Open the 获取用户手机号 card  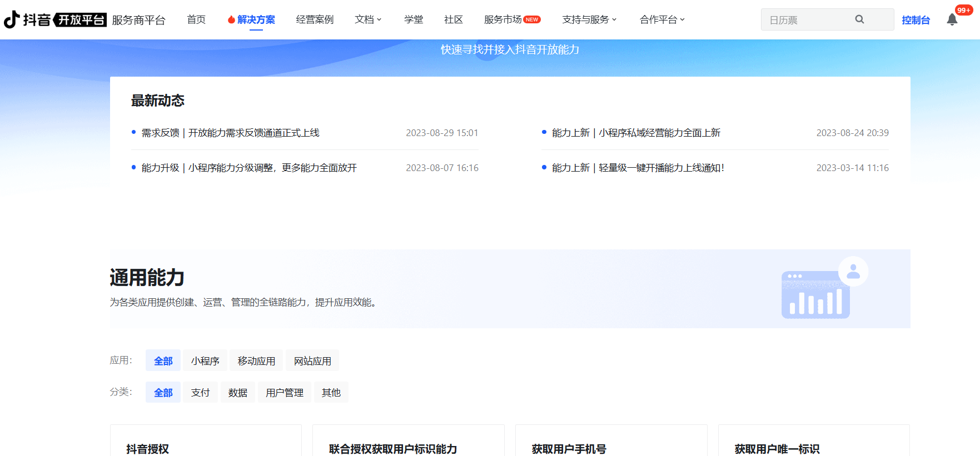pyautogui.click(x=611, y=441)
